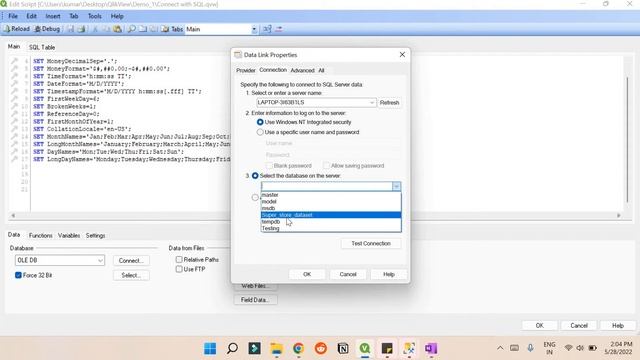Click the Copy icon in toolbar
640x360 pixels.
106,29
